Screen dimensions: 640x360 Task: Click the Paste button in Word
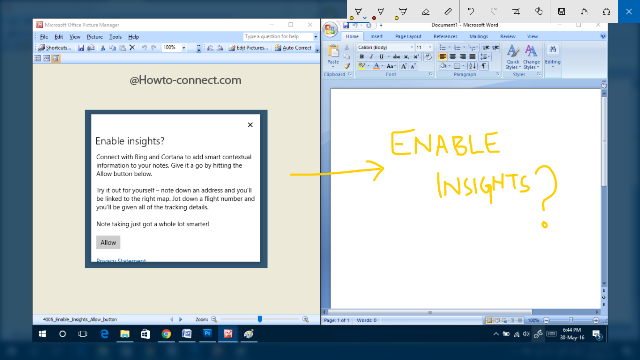[x=333, y=56]
